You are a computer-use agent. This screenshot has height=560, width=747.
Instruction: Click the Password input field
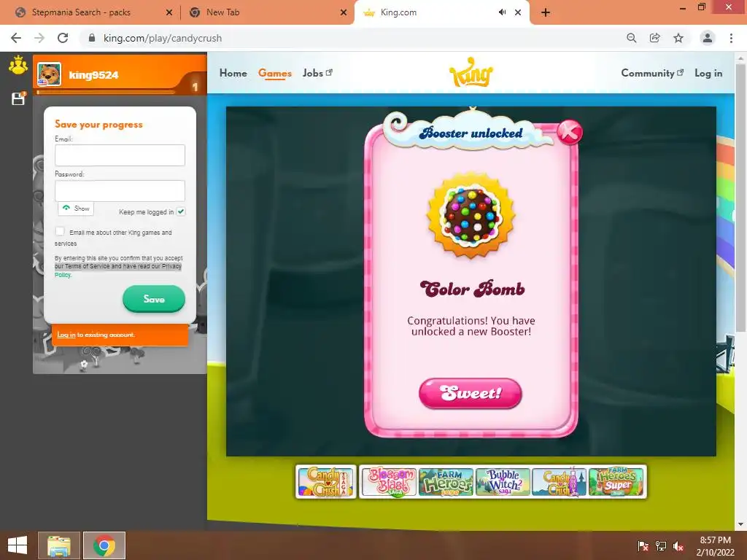(120, 190)
